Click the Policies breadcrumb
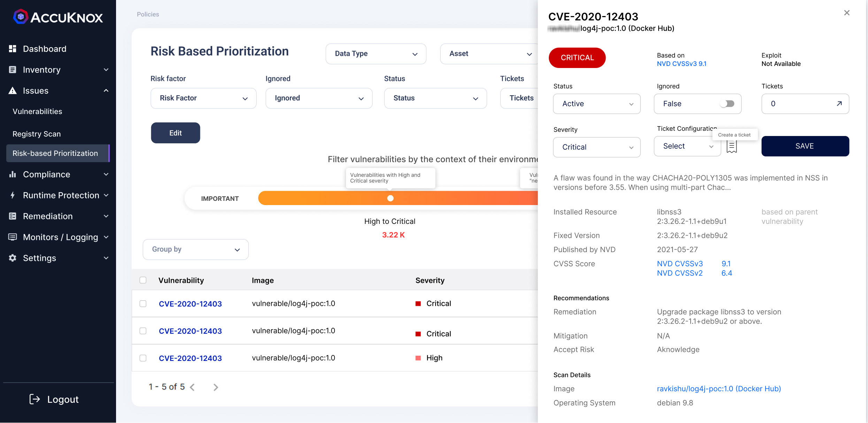 pyautogui.click(x=148, y=14)
